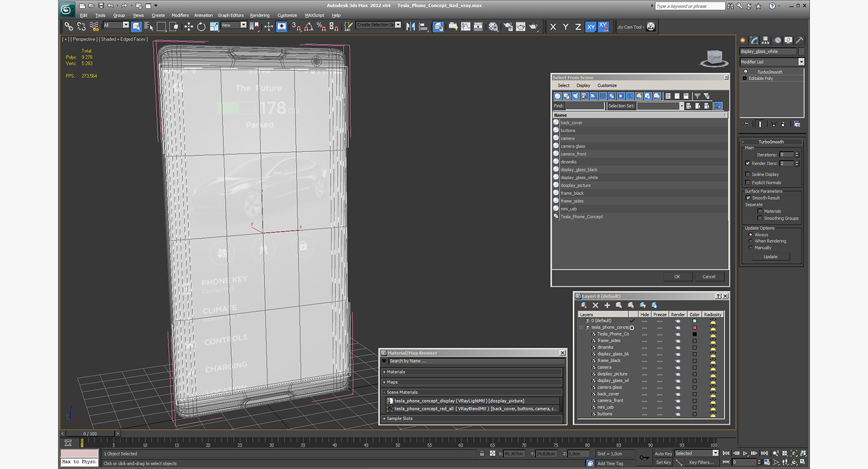Open the Modifiers menu
The height and width of the screenshot is (469, 868).
point(180,15)
